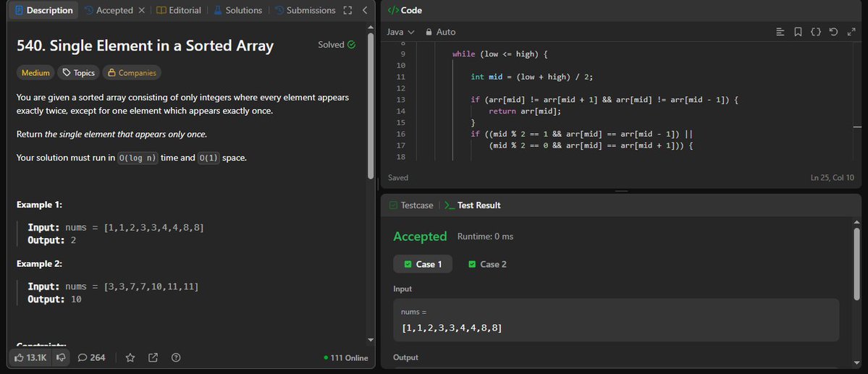Share the problem via external link icon
The width and height of the screenshot is (868, 374).
point(153,357)
